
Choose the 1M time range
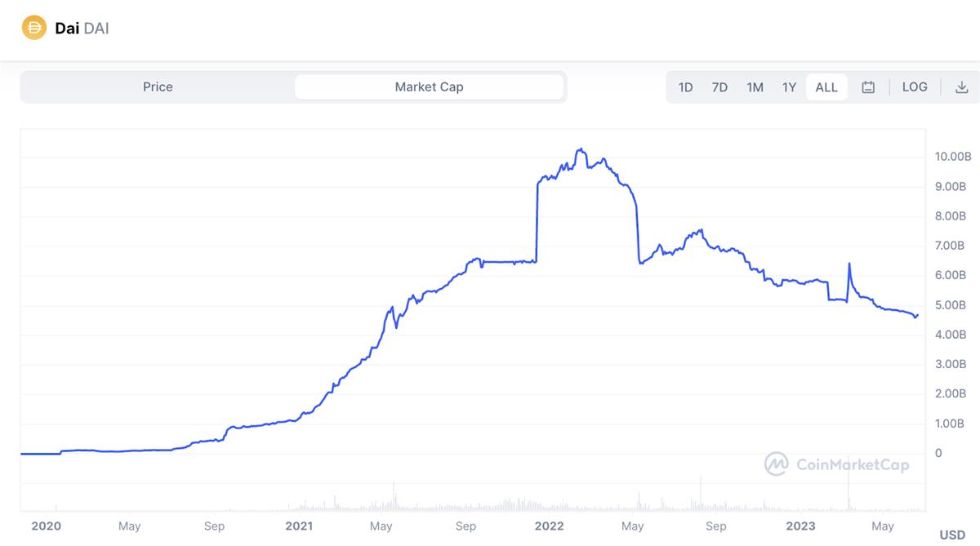[755, 87]
